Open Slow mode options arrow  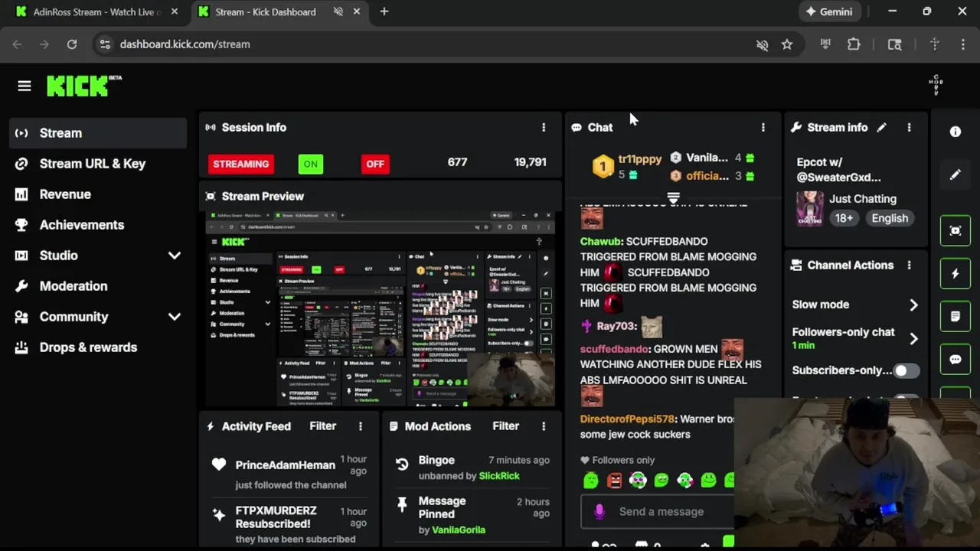click(913, 305)
